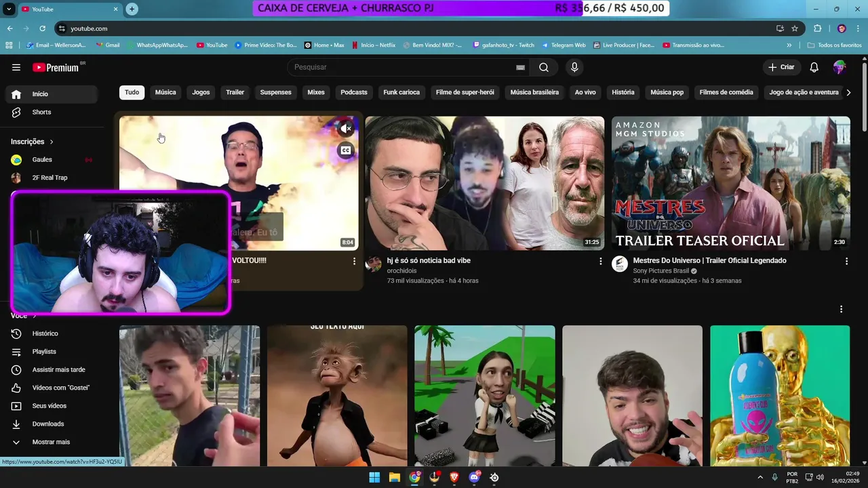
Task: Show more filter chips with right arrow
Action: (x=848, y=92)
